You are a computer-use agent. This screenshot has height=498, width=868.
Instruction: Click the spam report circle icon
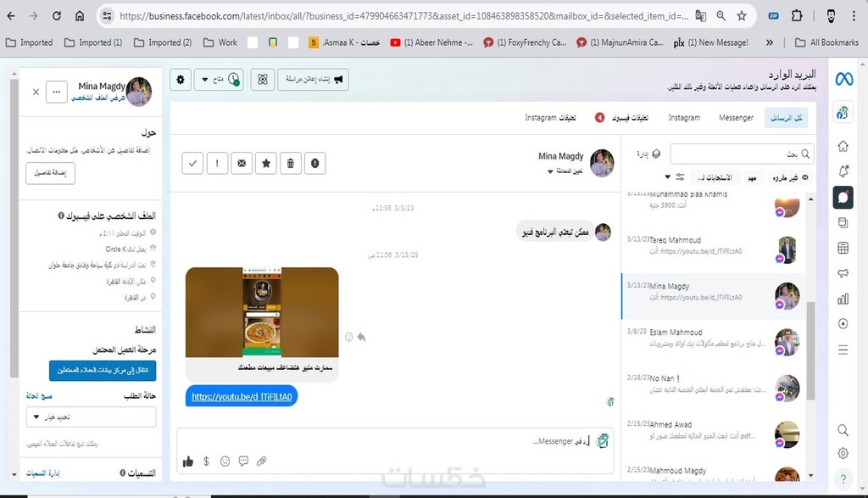click(315, 164)
